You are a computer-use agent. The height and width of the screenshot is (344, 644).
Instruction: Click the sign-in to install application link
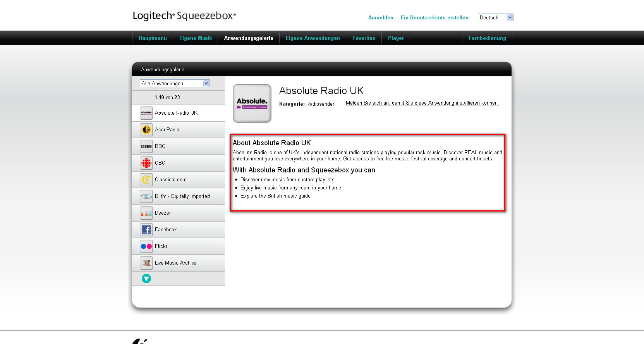[422, 103]
